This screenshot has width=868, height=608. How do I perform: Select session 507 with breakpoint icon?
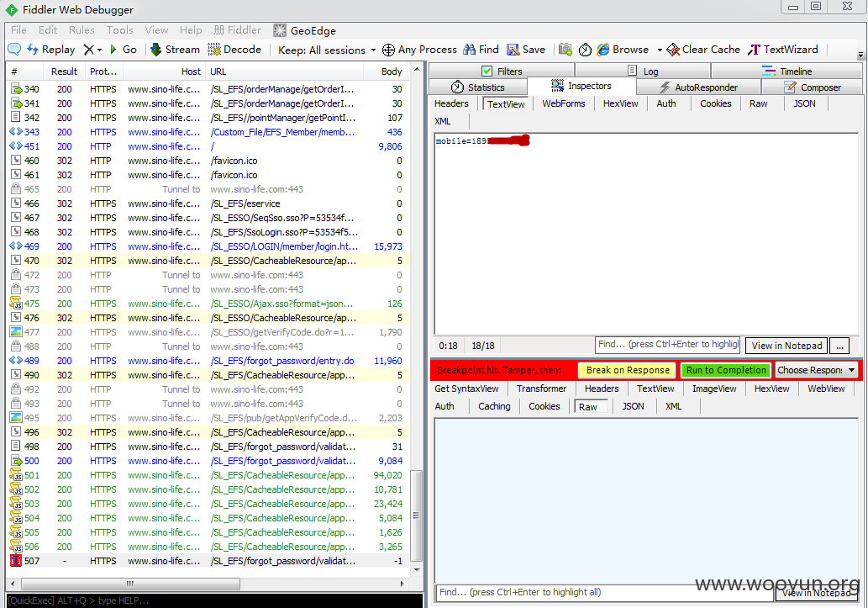tap(209, 561)
